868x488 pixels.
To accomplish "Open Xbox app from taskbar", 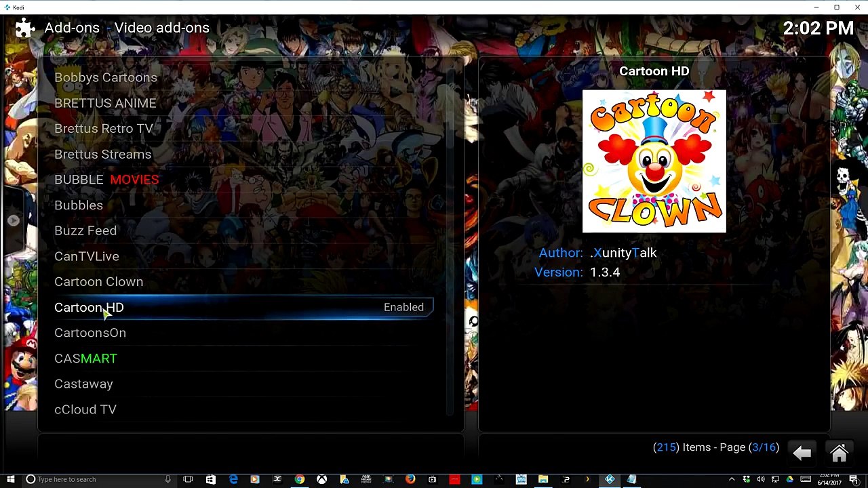I will click(321, 479).
